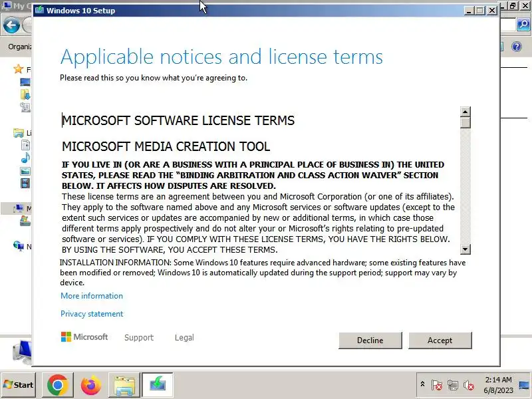Select Videos library icon in sidebar
Image resolution: width=532 pixels, height=399 pixels.
click(25, 184)
